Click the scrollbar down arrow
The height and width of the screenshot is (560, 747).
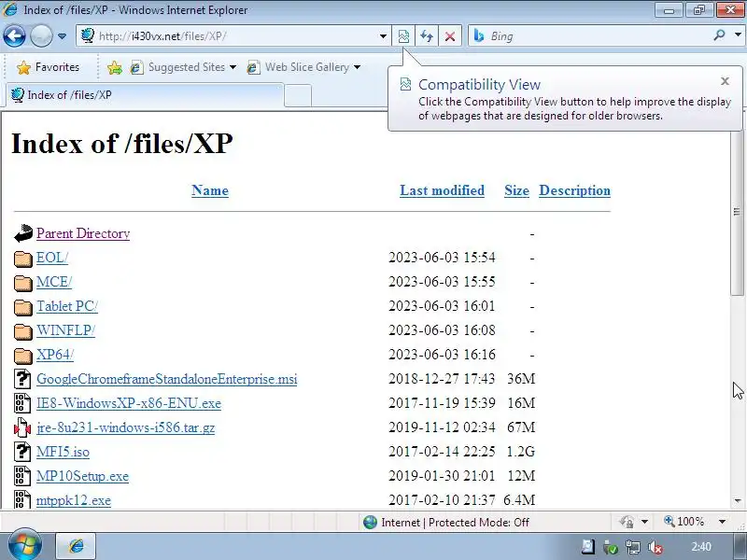(738, 500)
